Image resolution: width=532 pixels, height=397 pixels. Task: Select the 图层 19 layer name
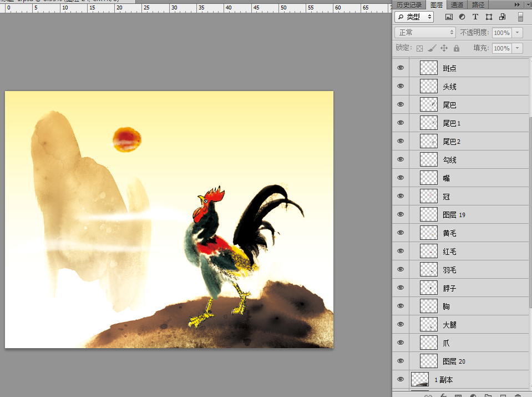(454, 215)
